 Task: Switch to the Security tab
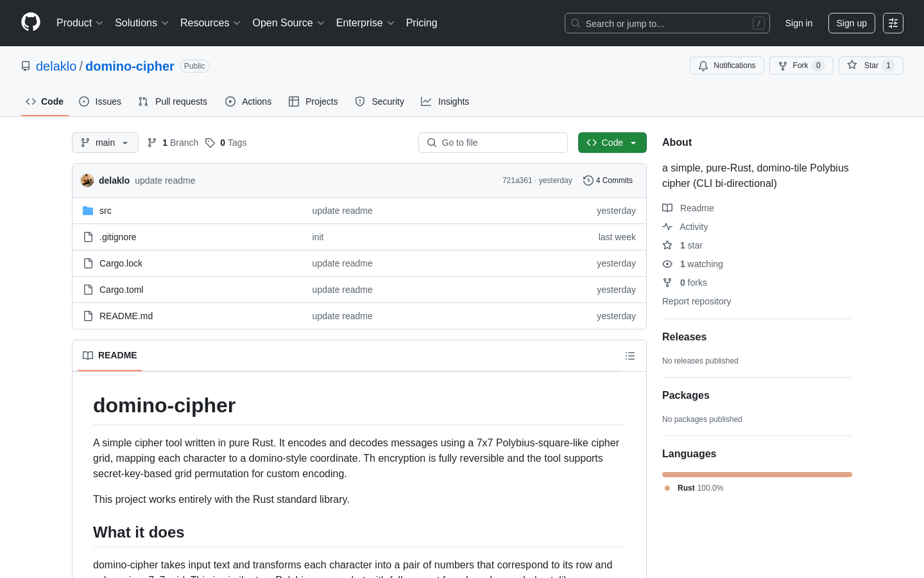click(380, 101)
